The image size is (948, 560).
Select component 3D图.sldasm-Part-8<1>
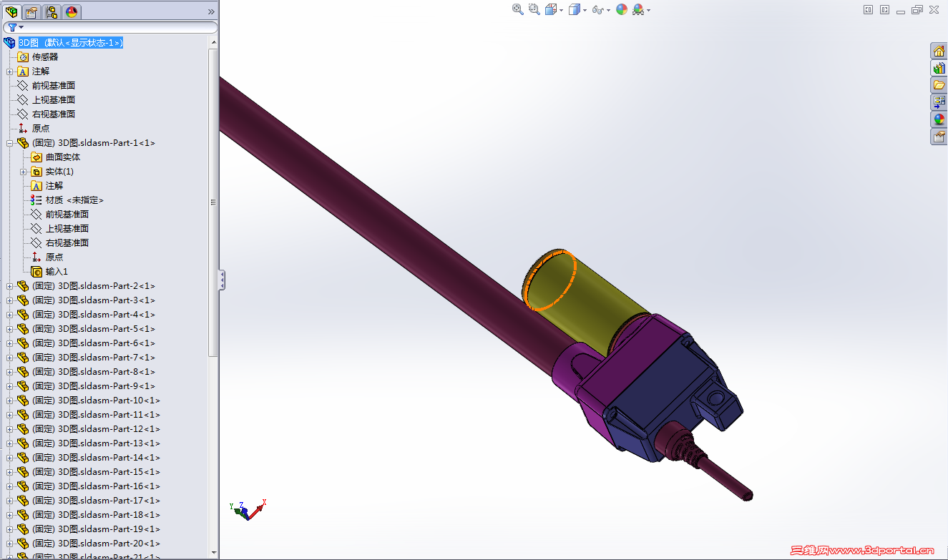coord(94,372)
